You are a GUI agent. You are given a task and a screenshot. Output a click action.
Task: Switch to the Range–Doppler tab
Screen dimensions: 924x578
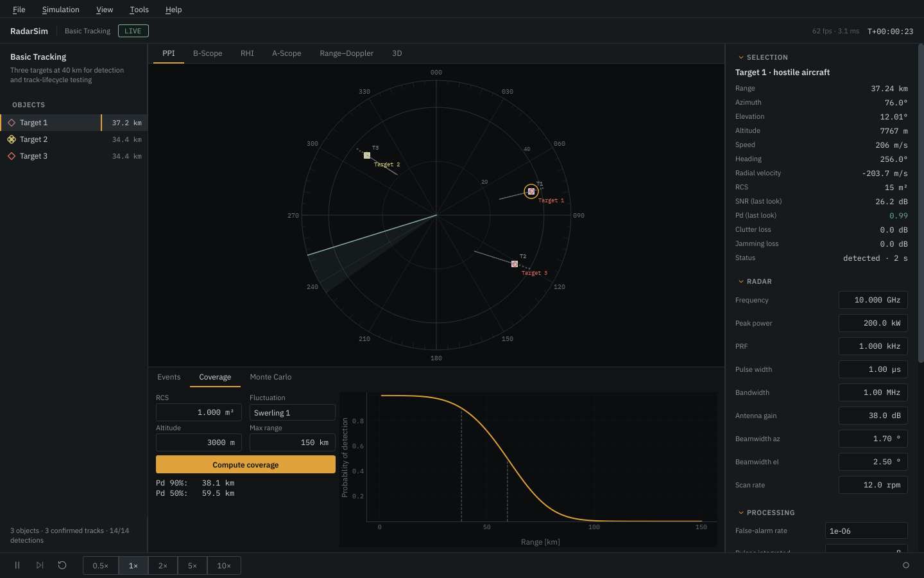[x=346, y=53]
